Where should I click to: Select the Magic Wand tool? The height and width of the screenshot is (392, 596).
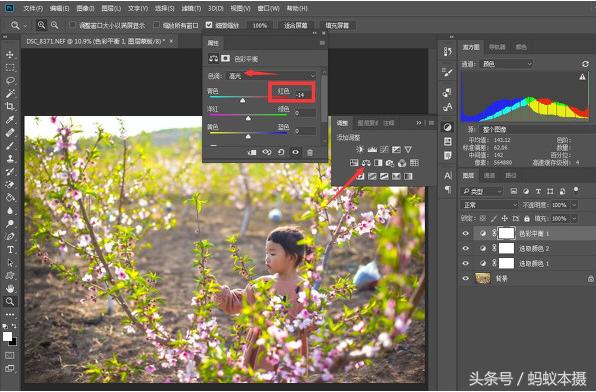pos(10,94)
